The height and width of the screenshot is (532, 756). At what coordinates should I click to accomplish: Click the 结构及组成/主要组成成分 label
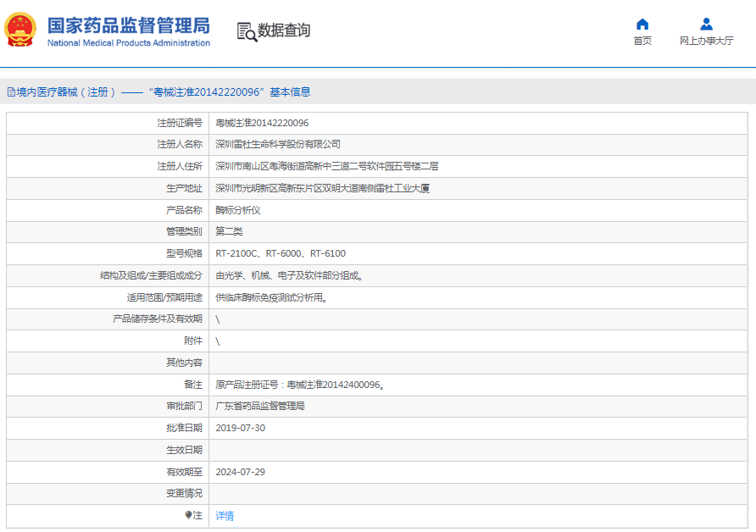[152, 275]
